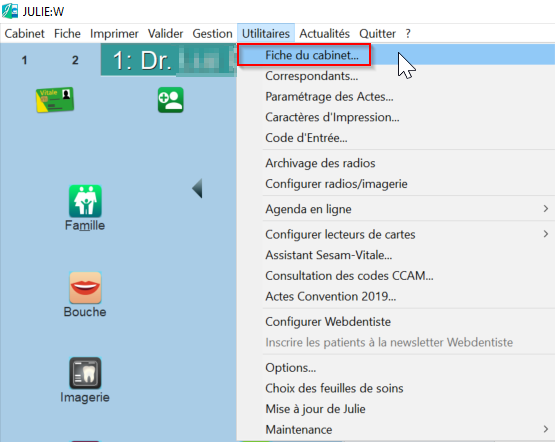Open the Cabinet menu
Image resolution: width=555 pixels, height=442 pixels.
24,34
